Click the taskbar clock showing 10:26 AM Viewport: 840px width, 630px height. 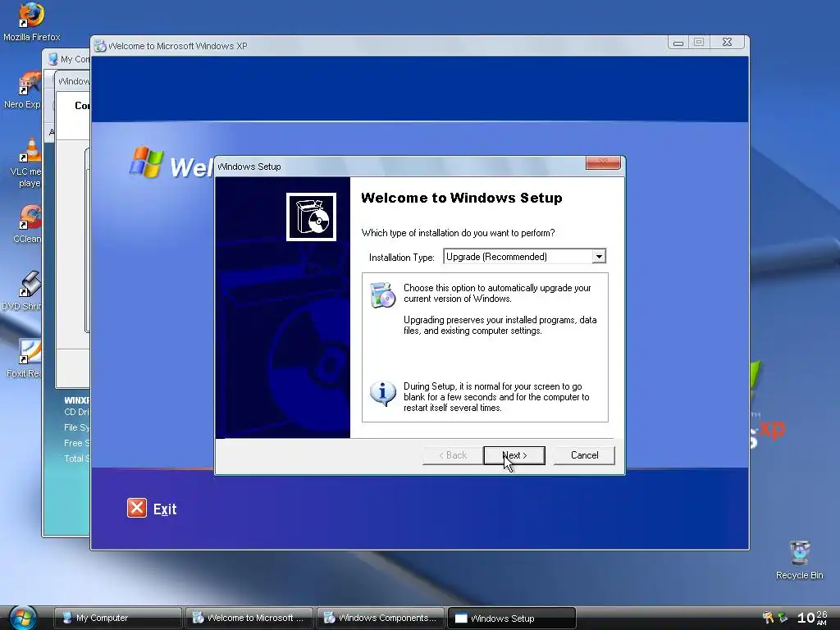coord(812,618)
